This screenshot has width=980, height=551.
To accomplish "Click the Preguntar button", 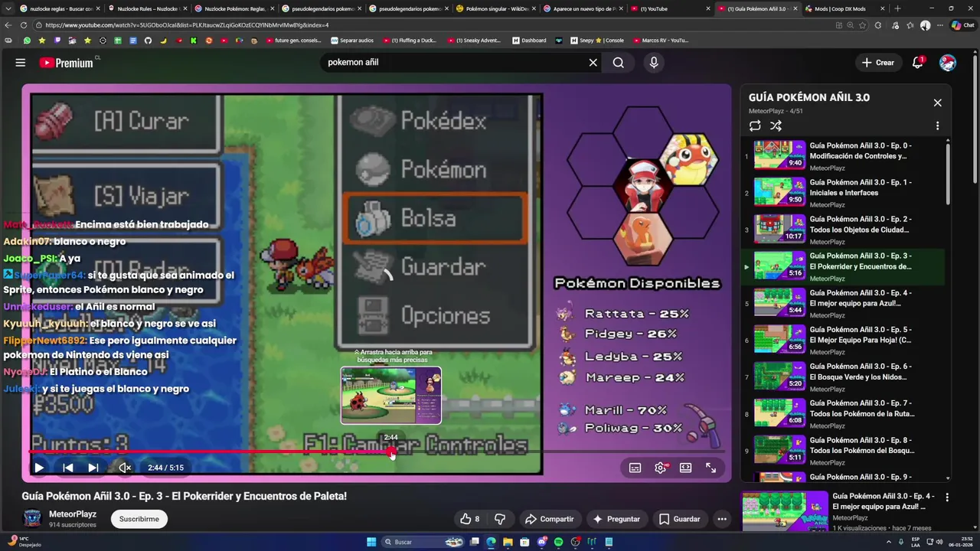I will tap(616, 519).
